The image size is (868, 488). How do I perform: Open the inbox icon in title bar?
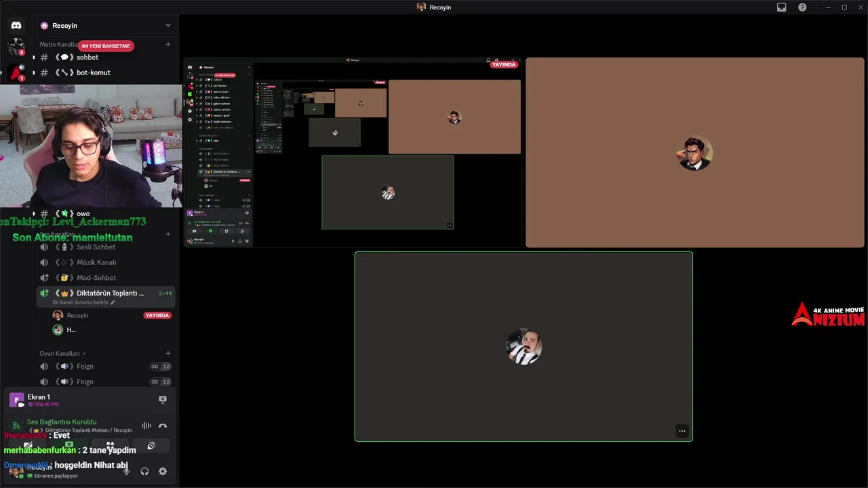coord(782,7)
